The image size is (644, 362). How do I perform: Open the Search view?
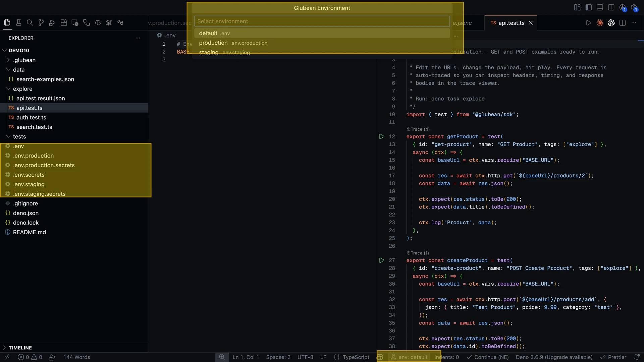click(x=30, y=22)
